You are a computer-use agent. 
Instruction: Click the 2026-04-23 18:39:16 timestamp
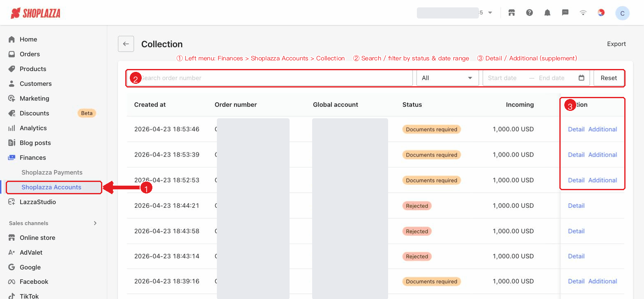[x=167, y=281]
